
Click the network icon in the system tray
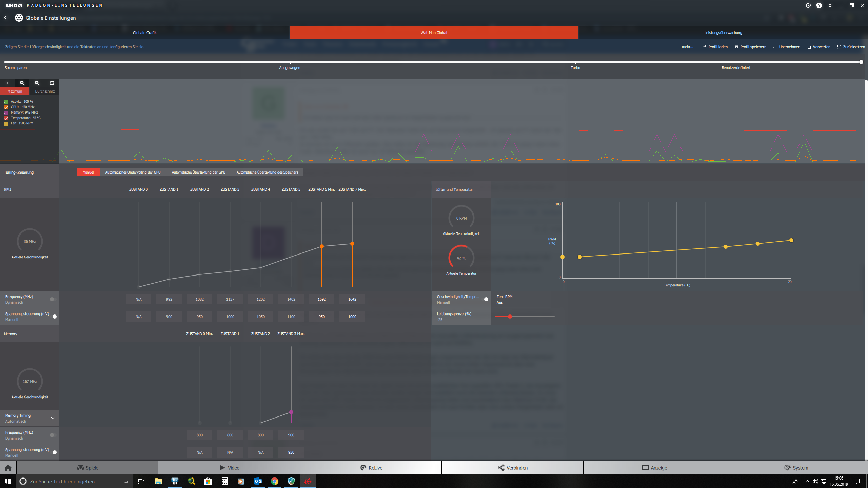(x=824, y=481)
